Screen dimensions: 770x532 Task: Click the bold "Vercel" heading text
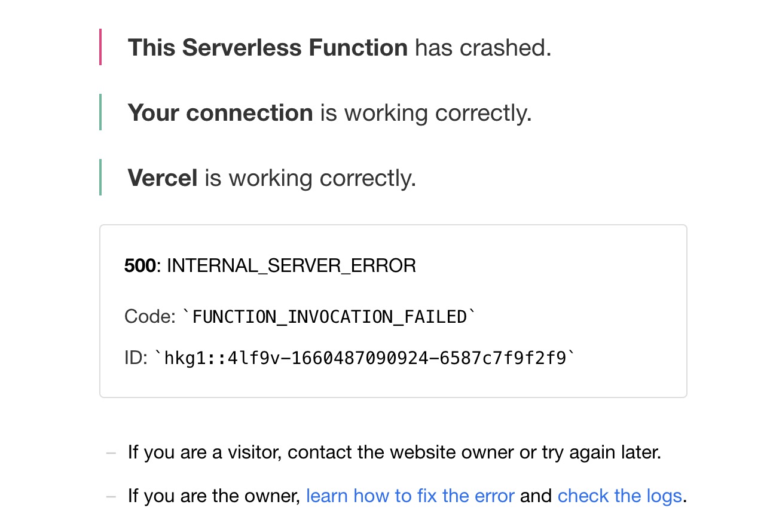[x=163, y=178]
